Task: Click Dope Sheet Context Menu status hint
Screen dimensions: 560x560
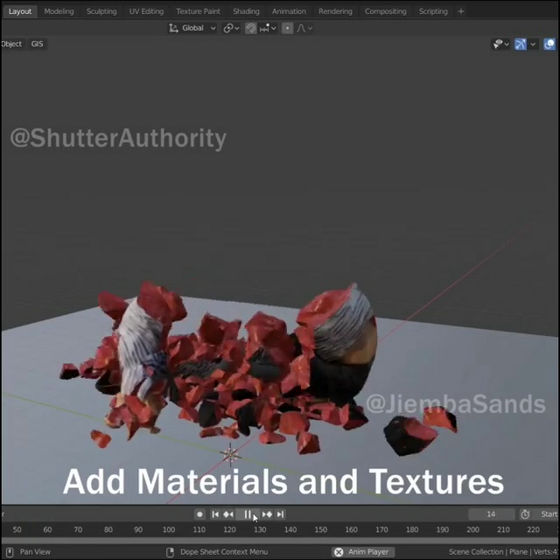Action: tap(224, 552)
